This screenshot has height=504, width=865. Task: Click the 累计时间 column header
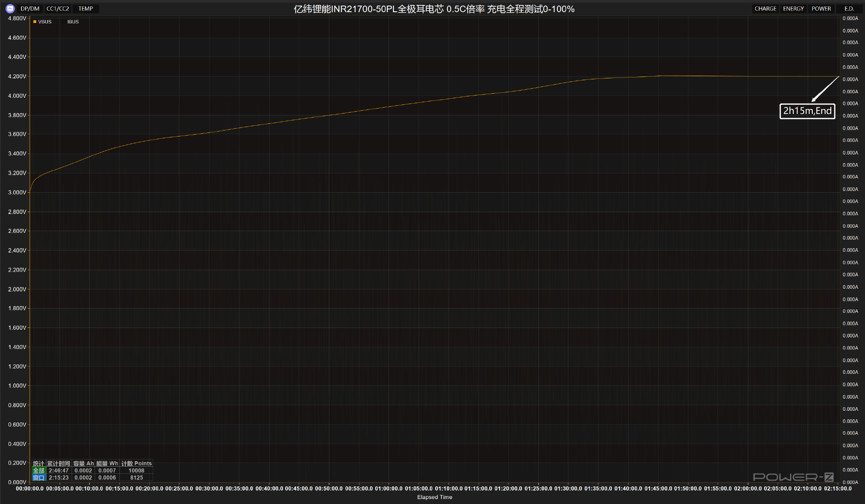coord(59,463)
